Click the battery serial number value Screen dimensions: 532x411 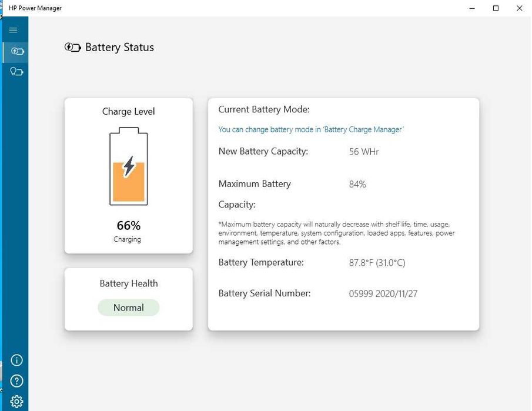coord(383,294)
